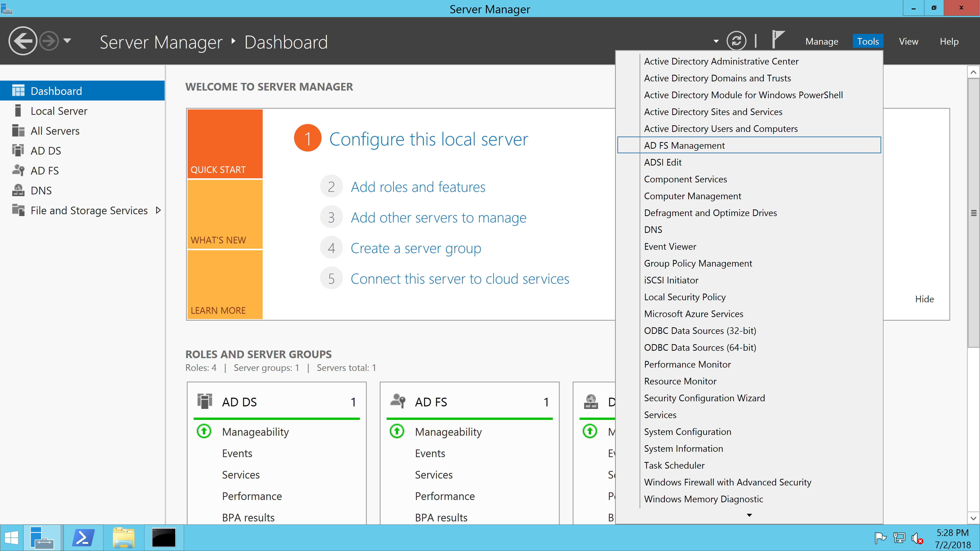
Task: Click the LEARN MORE tile
Action: coord(225,284)
